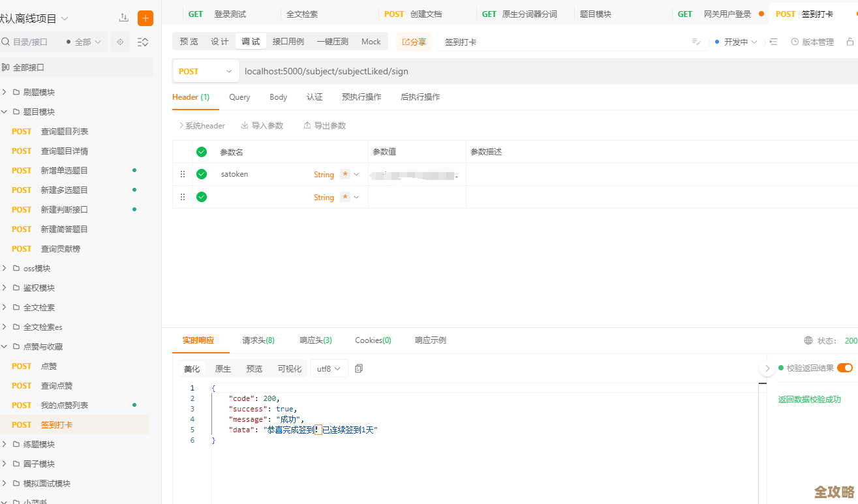
Task: Open the POST method dropdown
Action: (x=206, y=71)
